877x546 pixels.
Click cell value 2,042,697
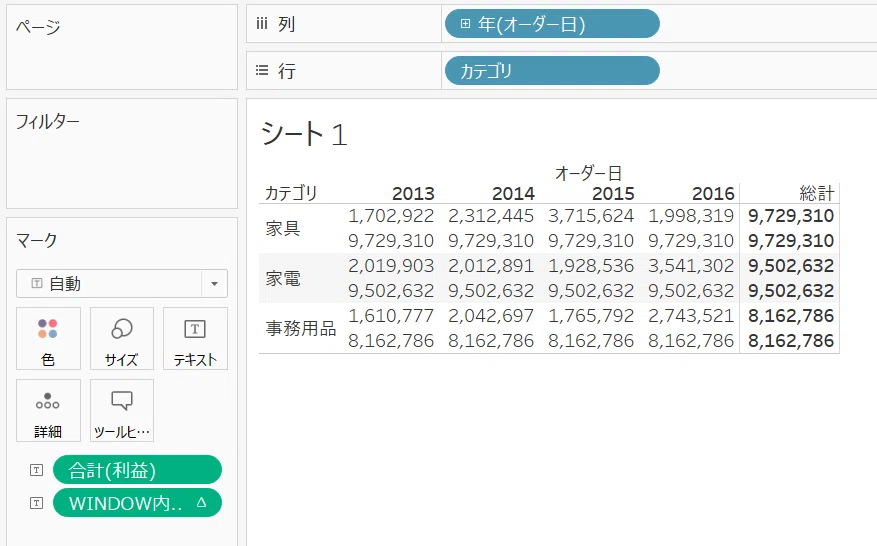[491, 316]
